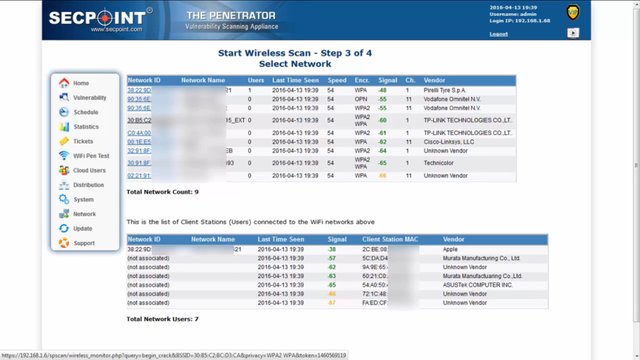Click the Update refresh arrows icon
The image size is (640, 360).
(x=64, y=229)
